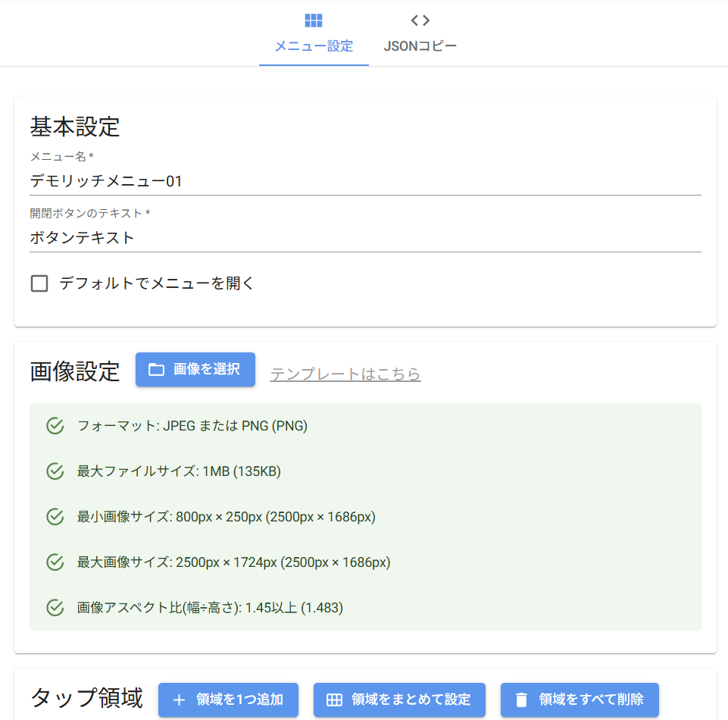The width and height of the screenshot is (728, 720).
Task: Click the checkmark icon beside フォーマット
Action: (55, 426)
